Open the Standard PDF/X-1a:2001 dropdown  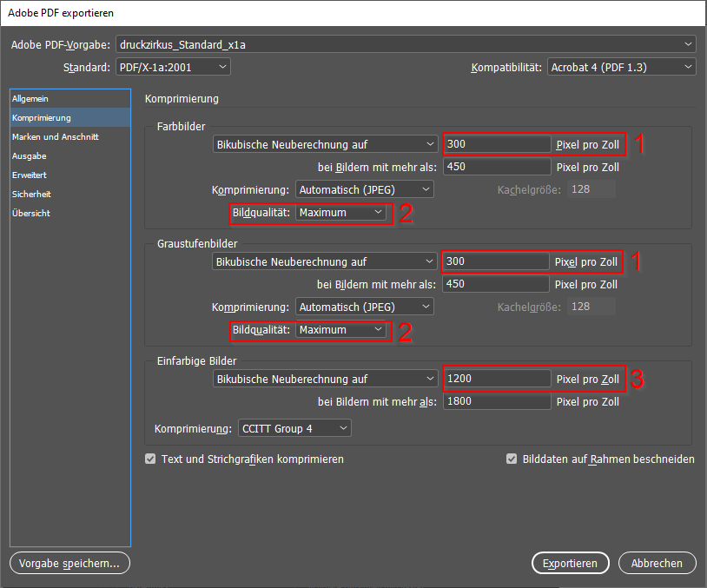(x=173, y=67)
